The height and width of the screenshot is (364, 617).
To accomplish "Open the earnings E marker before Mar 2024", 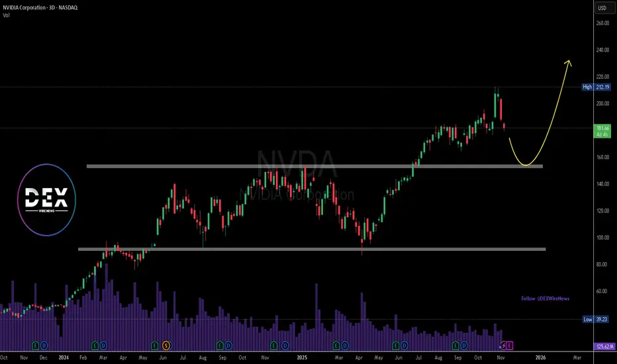I will pos(95,346).
